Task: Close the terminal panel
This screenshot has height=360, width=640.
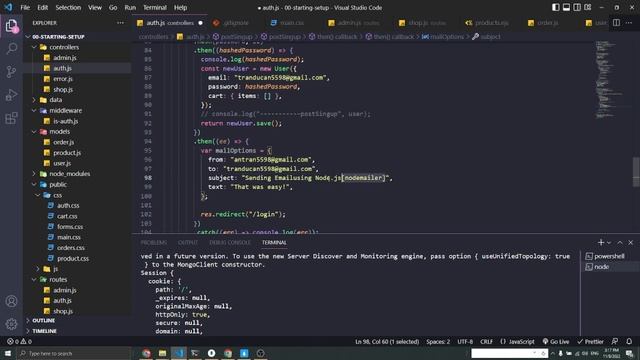Action: pos(631,242)
